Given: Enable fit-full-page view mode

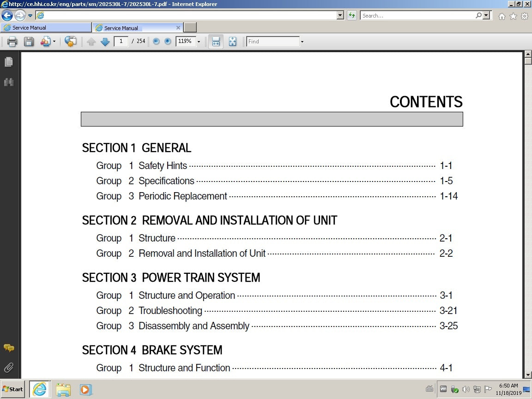Looking at the screenshot, I should [x=233, y=42].
